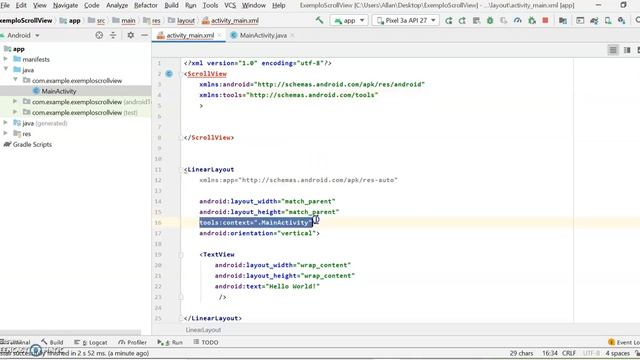Open the Analyze menu
Viewport: 640px width, 360px height.
[x=117, y=5]
